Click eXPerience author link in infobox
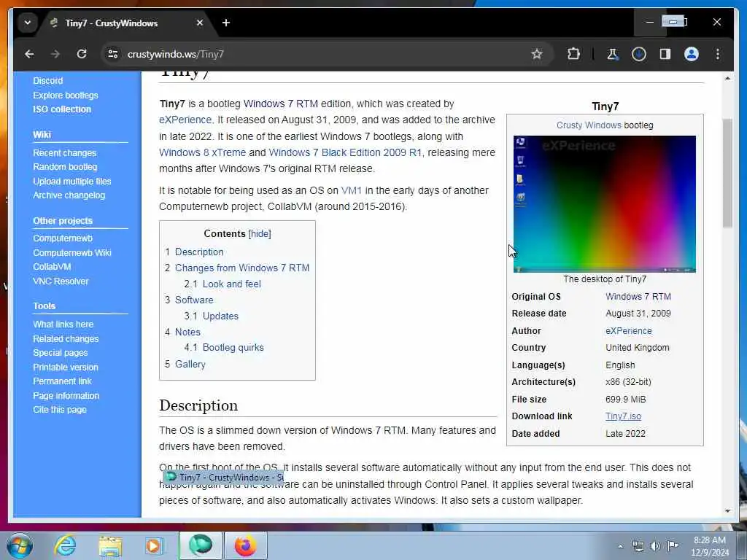747x560 pixels. pos(628,331)
